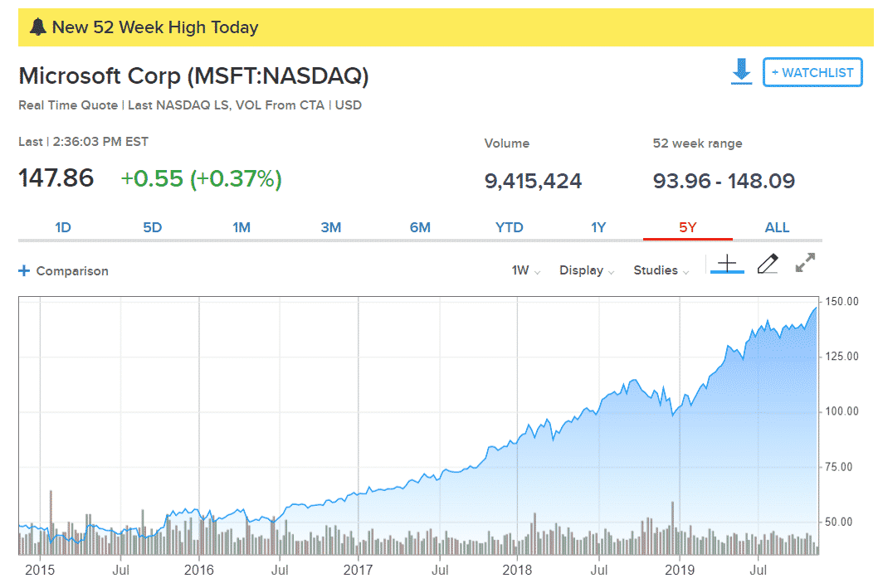The image size is (883, 588).
Task: Select the 6M time range
Action: click(x=420, y=227)
